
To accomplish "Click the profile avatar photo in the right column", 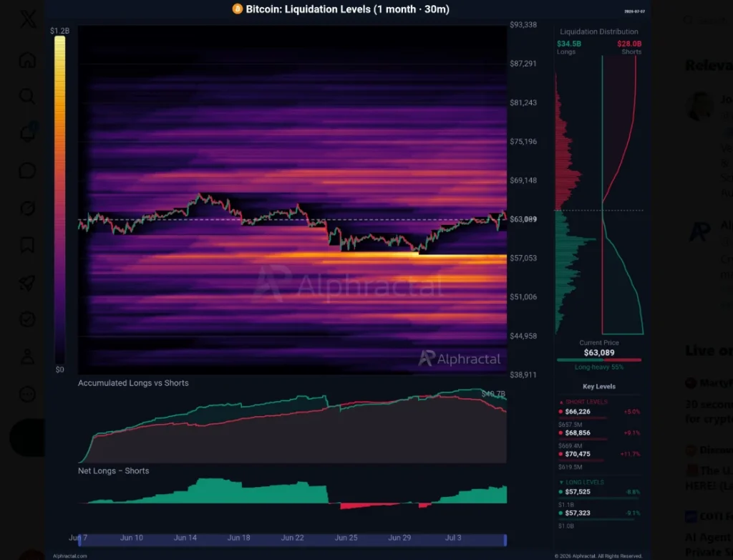I will [700, 106].
